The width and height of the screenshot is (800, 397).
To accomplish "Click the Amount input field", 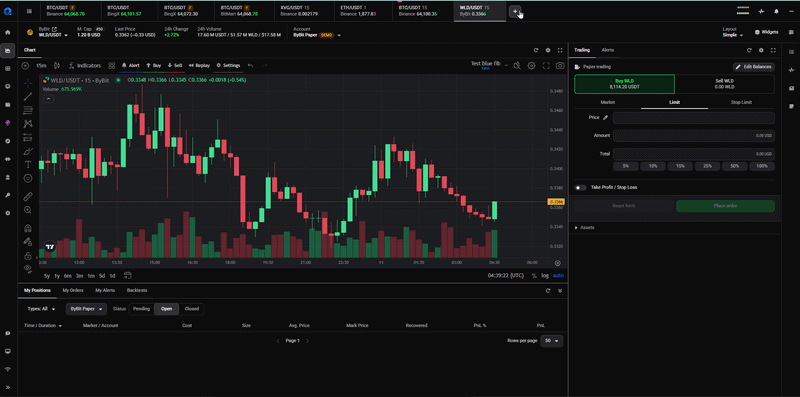I will pos(693,136).
